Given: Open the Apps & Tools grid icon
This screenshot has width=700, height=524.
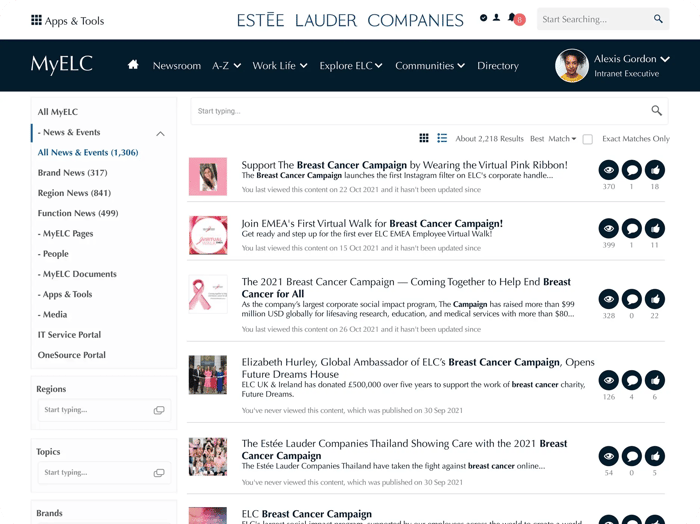Looking at the screenshot, I should pos(36,20).
